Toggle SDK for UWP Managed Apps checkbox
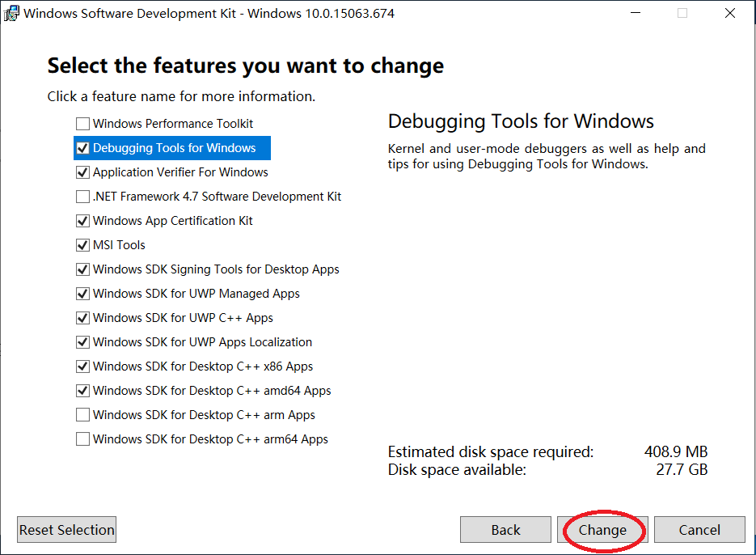 tap(83, 294)
